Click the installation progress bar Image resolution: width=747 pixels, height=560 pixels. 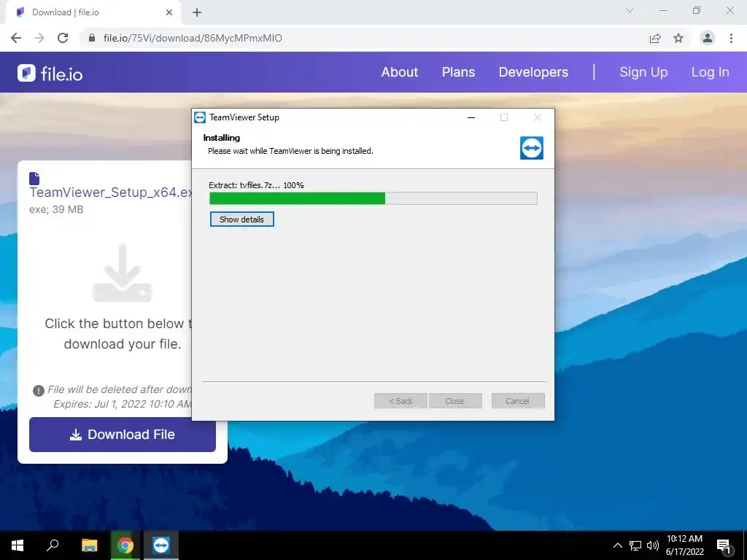click(x=373, y=198)
